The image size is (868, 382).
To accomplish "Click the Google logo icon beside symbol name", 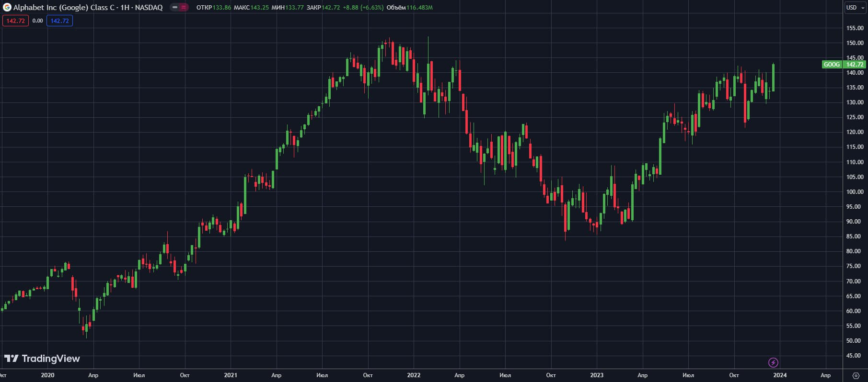I will point(7,7).
